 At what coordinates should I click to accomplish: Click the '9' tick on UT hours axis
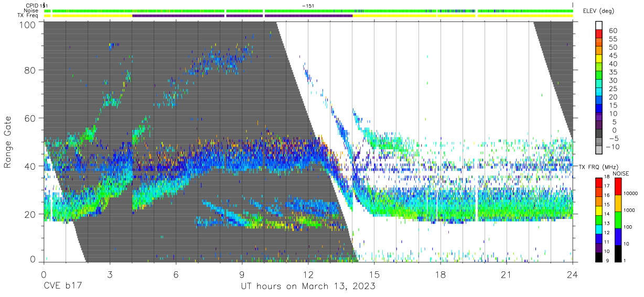(242, 274)
